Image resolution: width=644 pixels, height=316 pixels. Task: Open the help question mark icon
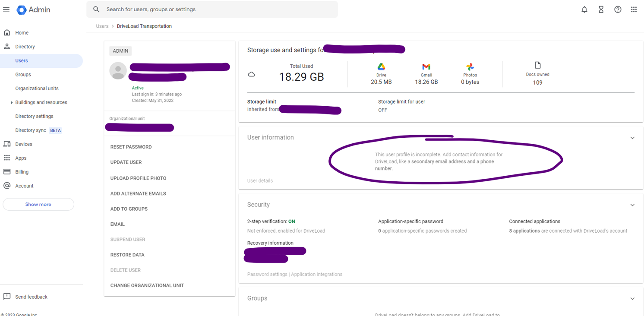(x=618, y=9)
